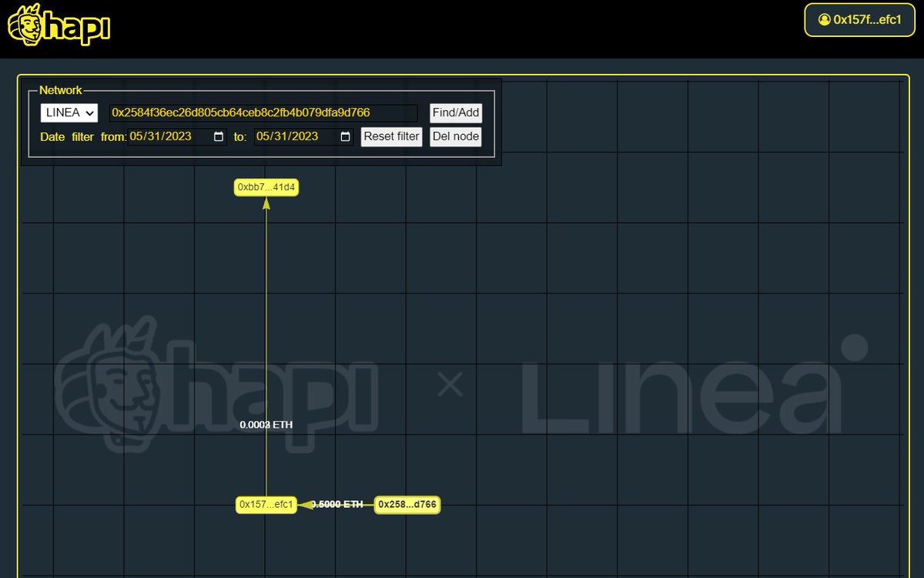Viewport: 924px width, 578px height.
Task: Click the user avatar icon in account button
Action: click(825, 19)
